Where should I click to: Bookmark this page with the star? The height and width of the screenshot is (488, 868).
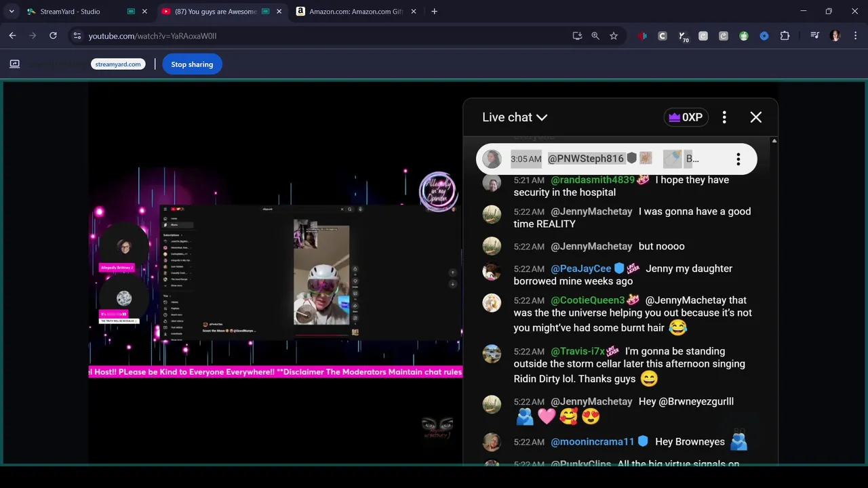tap(614, 36)
